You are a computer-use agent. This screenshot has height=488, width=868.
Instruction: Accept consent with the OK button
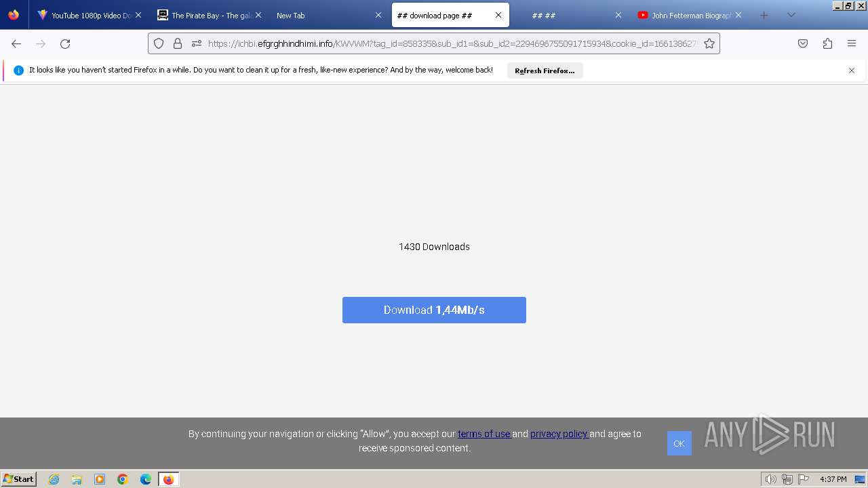pyautogui.click(x=679, y=443)
